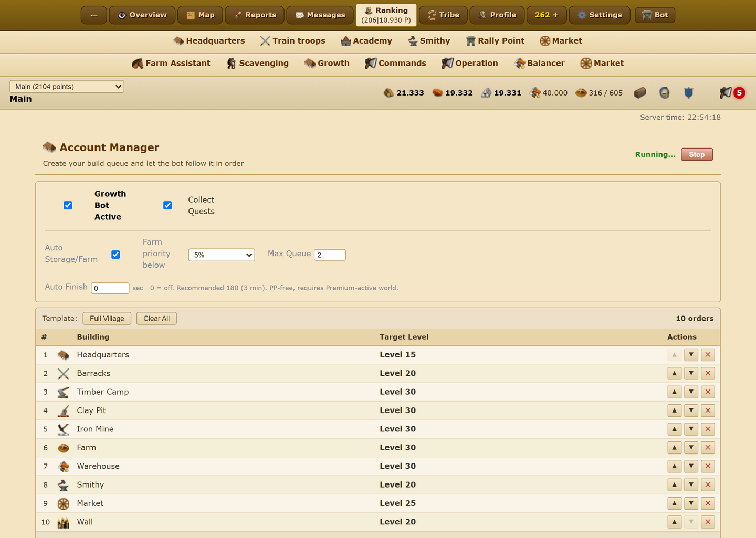Click the knight helmet icon
Screen dimensions: 756x538
click(x=664, y=93)
